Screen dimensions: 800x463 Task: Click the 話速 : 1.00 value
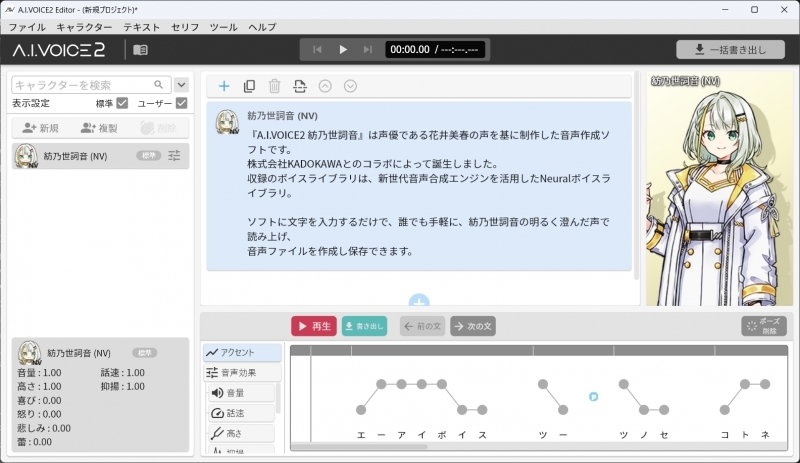[122, 373]
